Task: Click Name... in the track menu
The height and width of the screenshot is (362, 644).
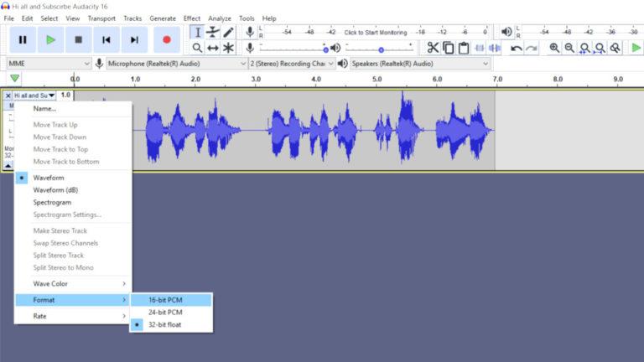Action: 44,108
